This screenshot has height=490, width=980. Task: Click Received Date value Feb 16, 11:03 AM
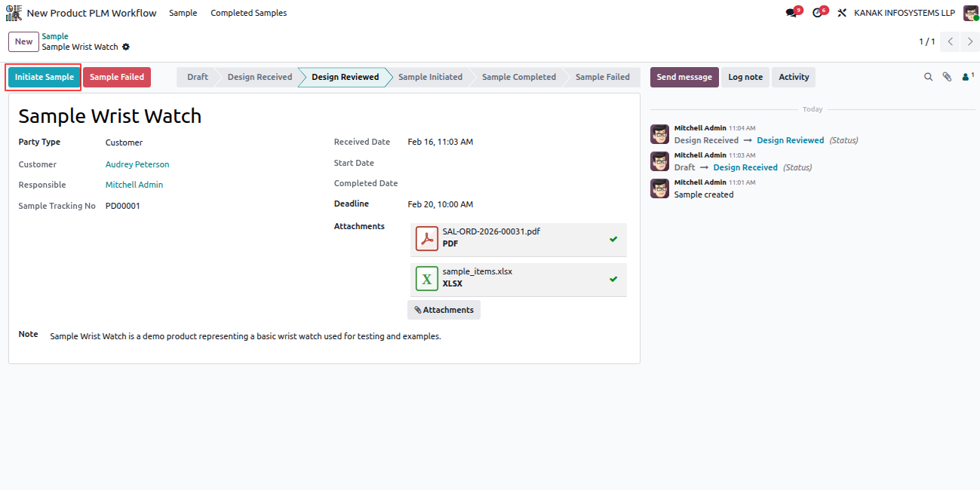(x=441, y=142)
